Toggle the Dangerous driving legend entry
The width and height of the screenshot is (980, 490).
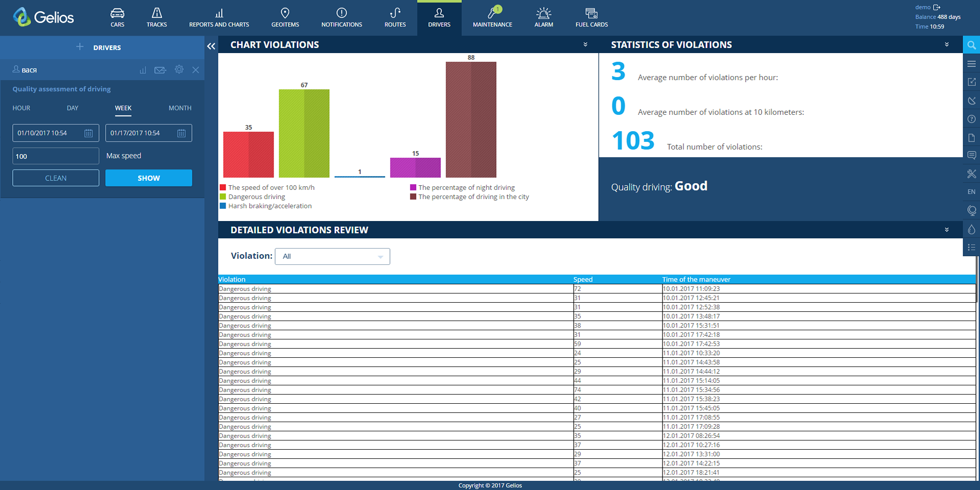[x=253, y=197]
